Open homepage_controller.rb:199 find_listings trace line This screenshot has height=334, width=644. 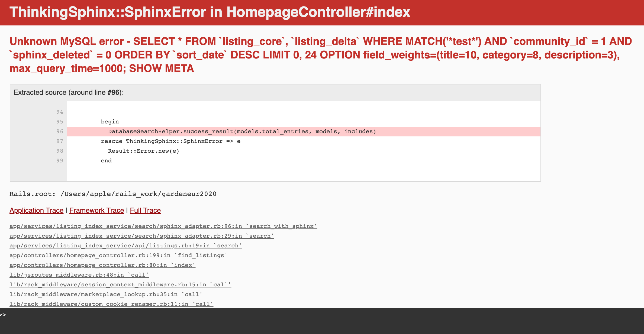click(118, 255)
